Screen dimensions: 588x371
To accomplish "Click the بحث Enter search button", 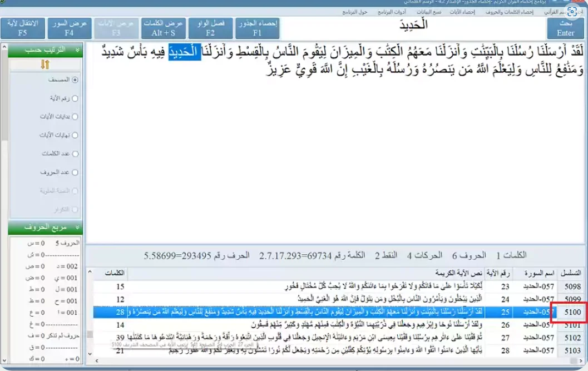I will tap(565, 28).
